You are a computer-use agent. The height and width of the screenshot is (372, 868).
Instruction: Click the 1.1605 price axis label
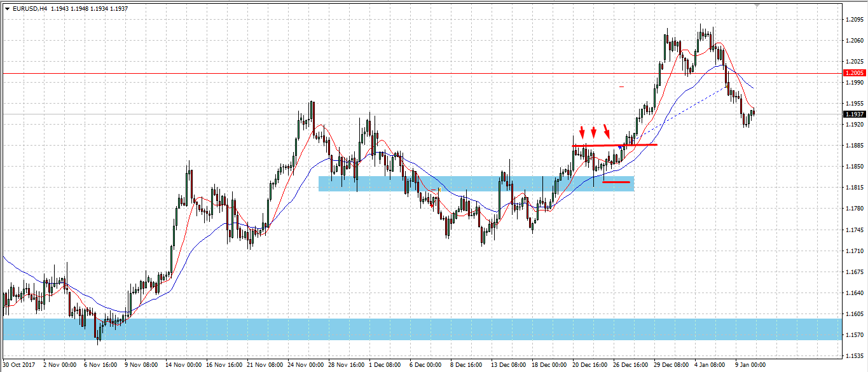pyautogui.click(x=853, y=314)
